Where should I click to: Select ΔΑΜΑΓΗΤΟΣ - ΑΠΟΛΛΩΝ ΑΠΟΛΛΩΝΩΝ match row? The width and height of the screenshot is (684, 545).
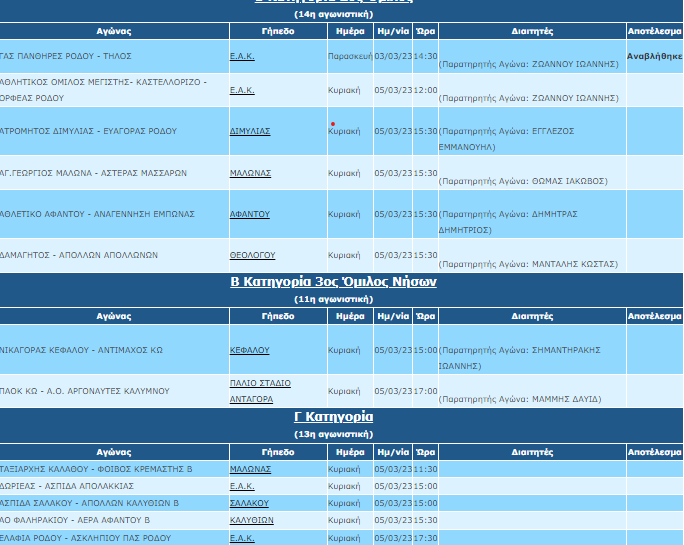(79, 255)
